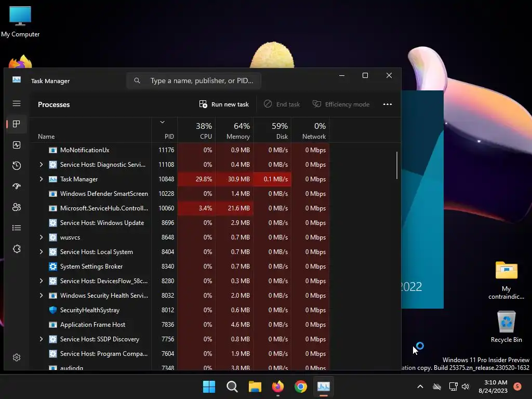The width and height of the screenshot is (532, 399).
Task: Click the 0.1 MB/s disk cell
Action: pos(272,179)
